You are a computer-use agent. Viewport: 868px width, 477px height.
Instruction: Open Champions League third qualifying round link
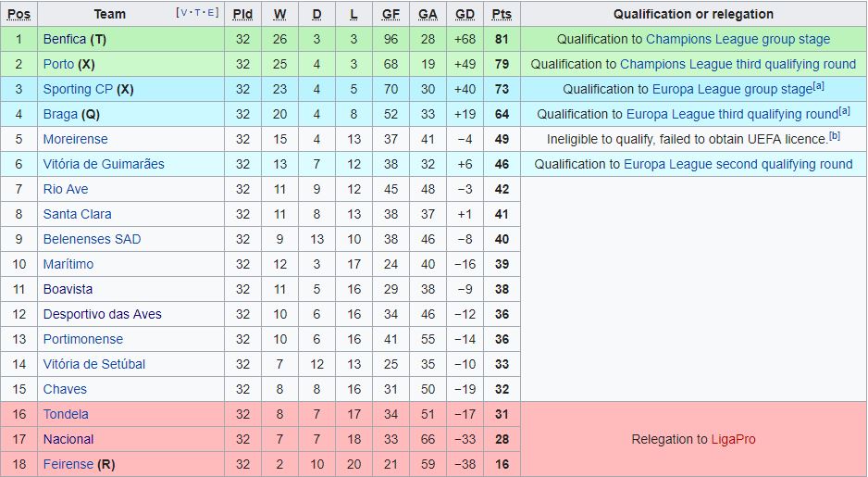tap(738, 64)
